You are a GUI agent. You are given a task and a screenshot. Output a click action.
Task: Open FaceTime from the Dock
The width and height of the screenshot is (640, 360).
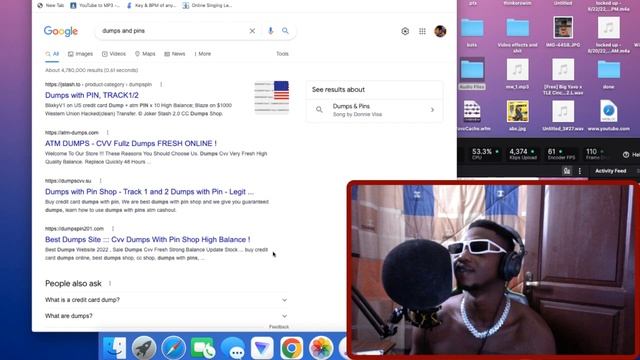pyautogui.click(x=203, y=348)
